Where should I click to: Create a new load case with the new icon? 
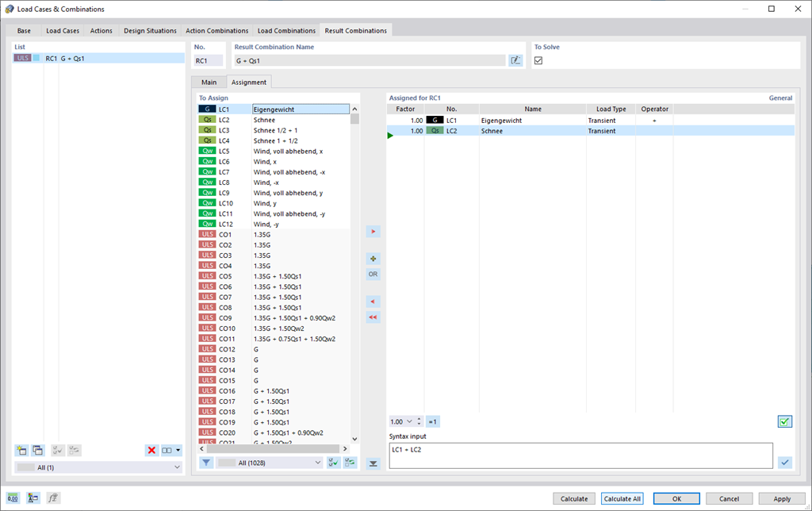pos(21,450)
